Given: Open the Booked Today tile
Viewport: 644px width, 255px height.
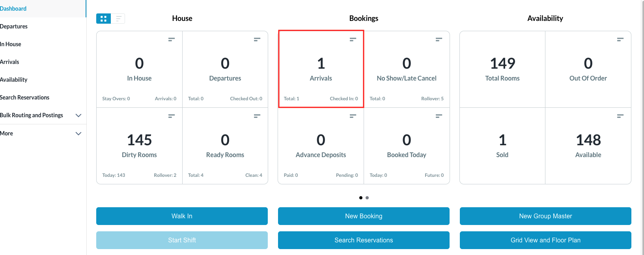Looking at the screenshot, I should [x=407, y=146].
